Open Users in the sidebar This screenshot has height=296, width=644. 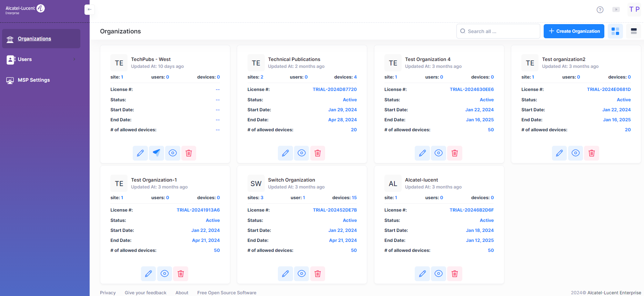pyautogui.click(x=41, y=59)
